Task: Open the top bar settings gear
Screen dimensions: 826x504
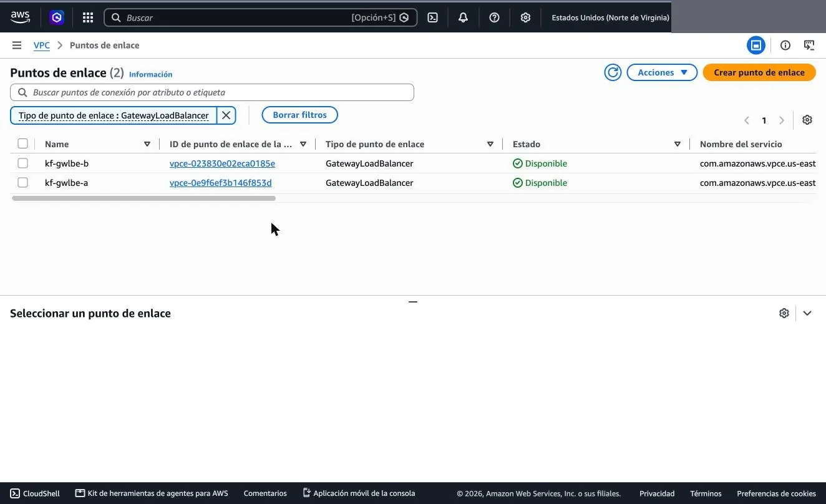Action: tap(525, 17)
